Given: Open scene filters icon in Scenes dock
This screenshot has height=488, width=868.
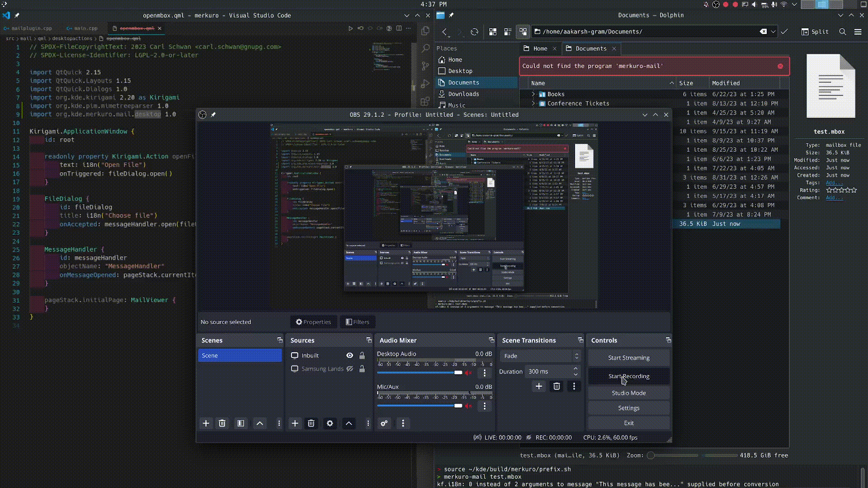Looking at the screenshot, I should click(x=241, y=423).
